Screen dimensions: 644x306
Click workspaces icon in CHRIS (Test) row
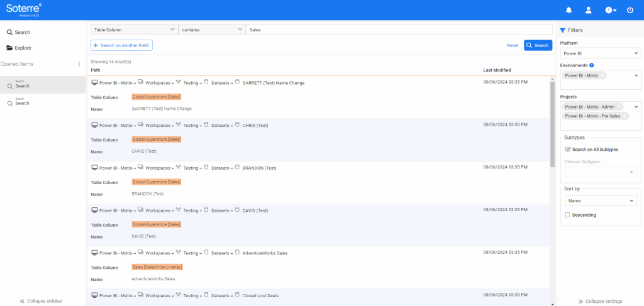[140, 125]
